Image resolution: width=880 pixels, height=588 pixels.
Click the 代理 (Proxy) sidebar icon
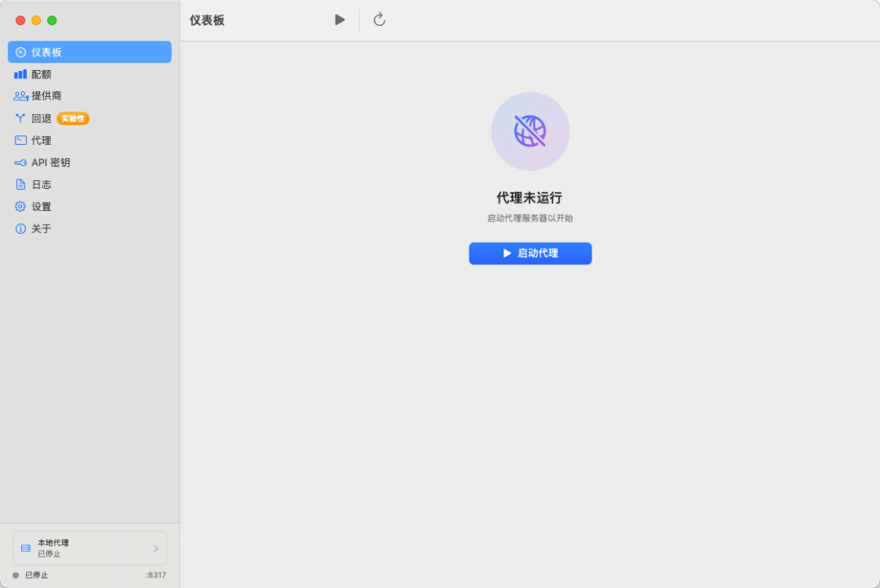click(19, 139)
